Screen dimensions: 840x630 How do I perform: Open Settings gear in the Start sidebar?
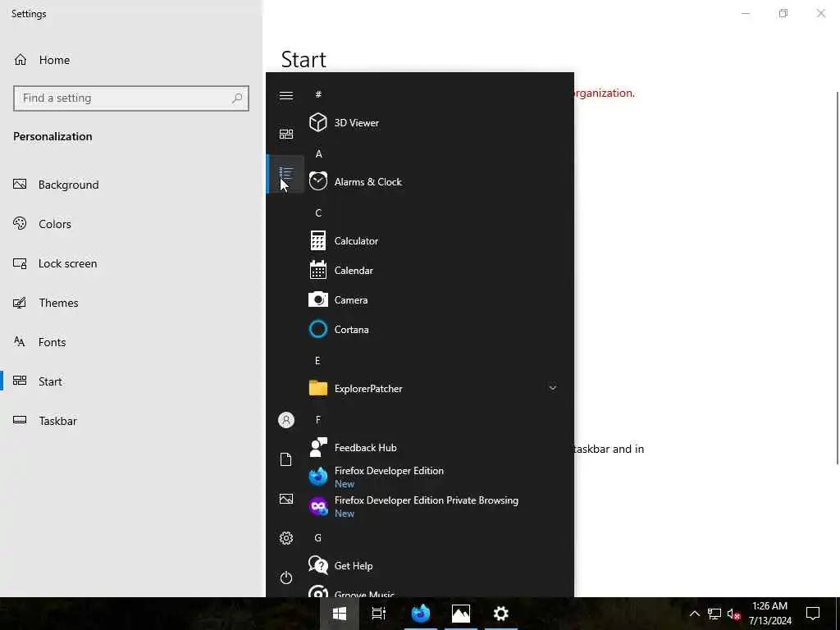click(286, 538)
